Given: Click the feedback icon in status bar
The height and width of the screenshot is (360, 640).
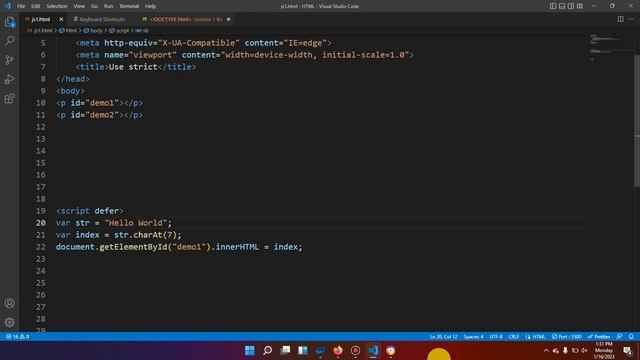Looking at the screenshot, I should (x=619, y=337).
